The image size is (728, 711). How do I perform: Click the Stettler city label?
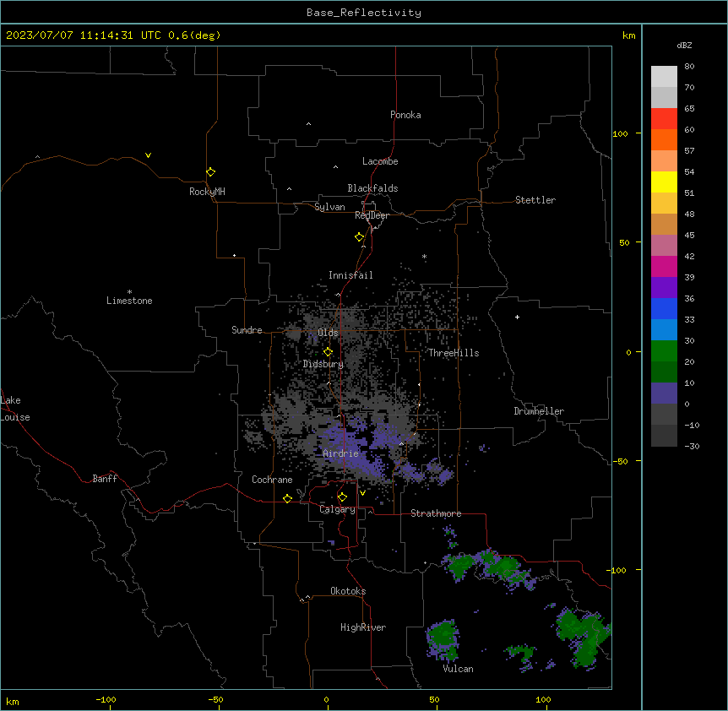click(x=535, y=200)
